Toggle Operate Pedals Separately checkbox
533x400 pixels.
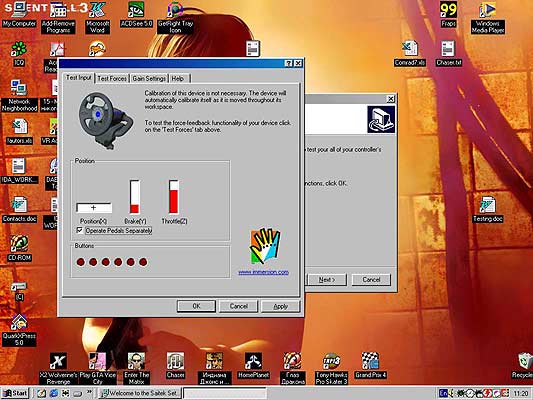point(80,230)
